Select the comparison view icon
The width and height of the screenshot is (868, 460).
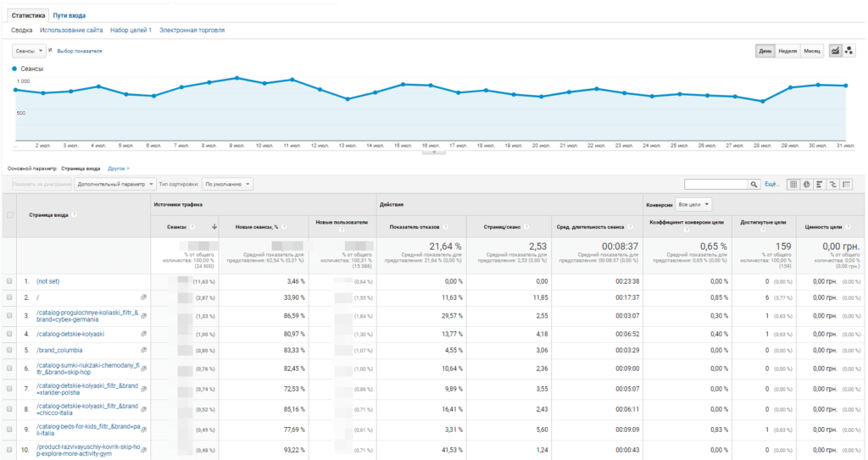point(833,184)
